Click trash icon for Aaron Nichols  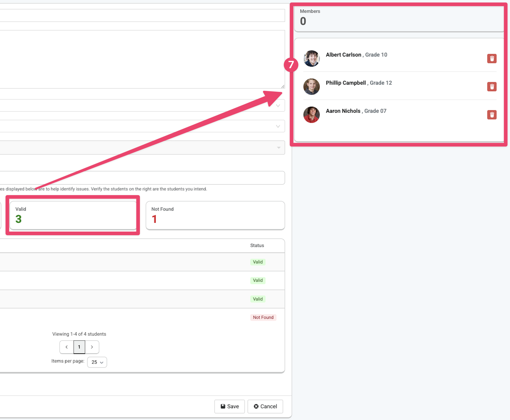[x=492, y=115]
